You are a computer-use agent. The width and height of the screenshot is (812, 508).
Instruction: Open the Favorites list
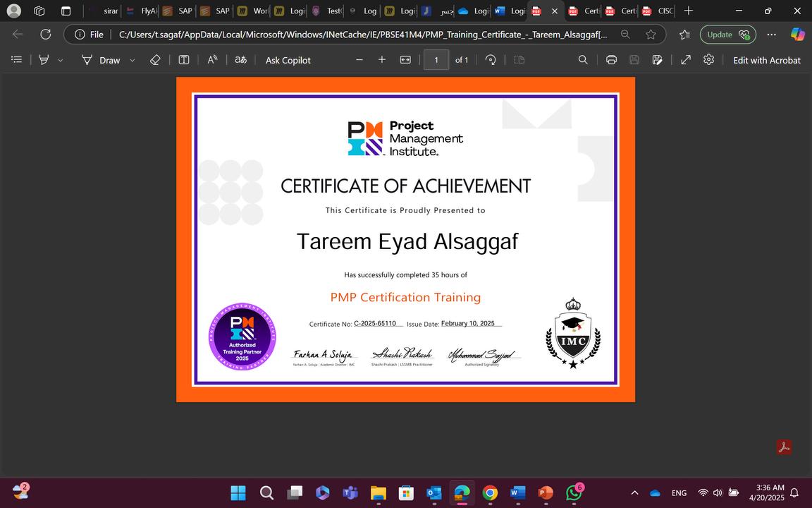684,34
